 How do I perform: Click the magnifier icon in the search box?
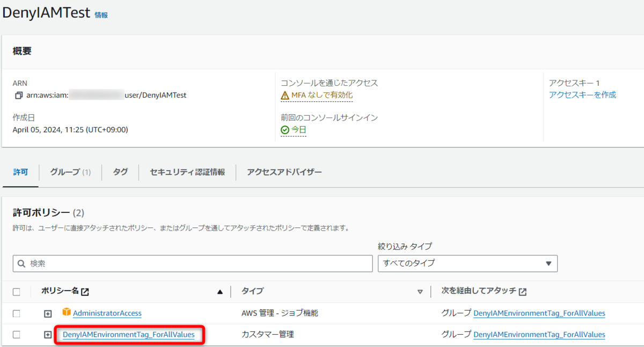point(21,264)
